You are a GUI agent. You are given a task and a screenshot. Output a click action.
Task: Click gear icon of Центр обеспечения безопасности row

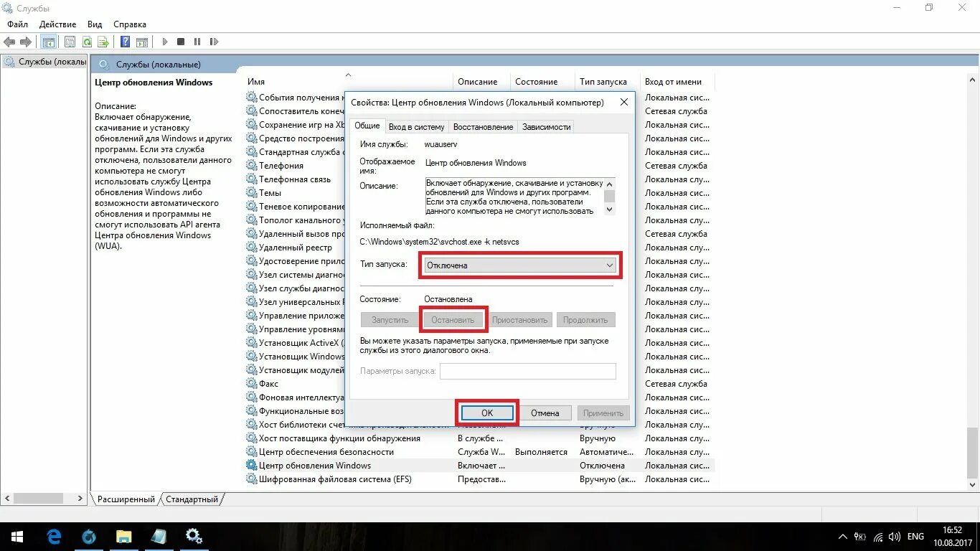click(251, 452)
